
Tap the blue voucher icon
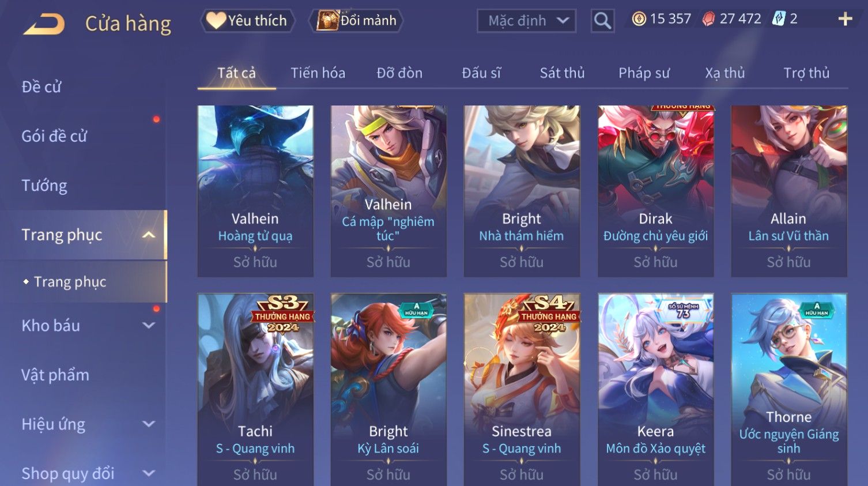(779, 18)
